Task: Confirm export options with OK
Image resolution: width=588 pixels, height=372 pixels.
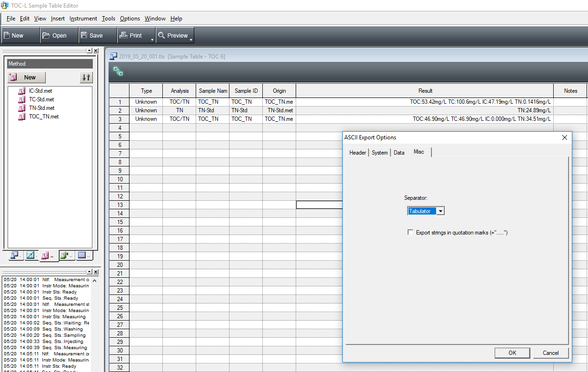Action: (512, 353)
